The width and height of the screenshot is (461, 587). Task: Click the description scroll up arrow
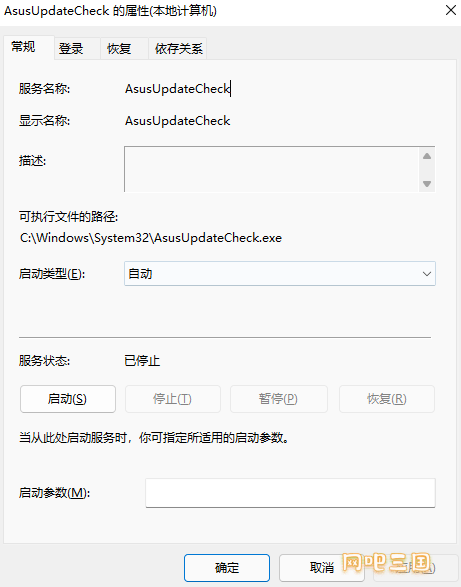point(427,156)
